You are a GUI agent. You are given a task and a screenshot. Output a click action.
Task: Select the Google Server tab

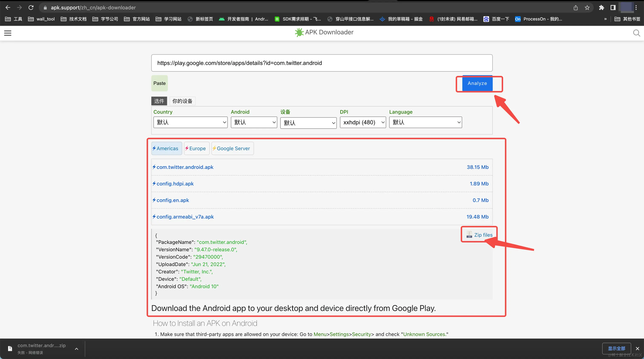point(232,148)
